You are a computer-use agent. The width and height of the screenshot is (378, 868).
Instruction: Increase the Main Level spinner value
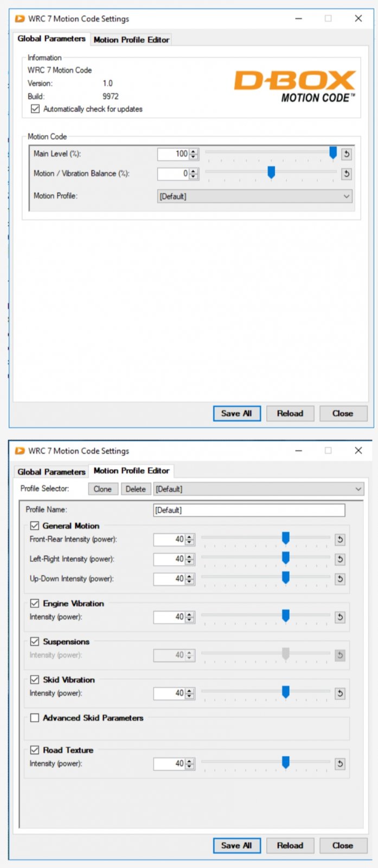(194, 151)
